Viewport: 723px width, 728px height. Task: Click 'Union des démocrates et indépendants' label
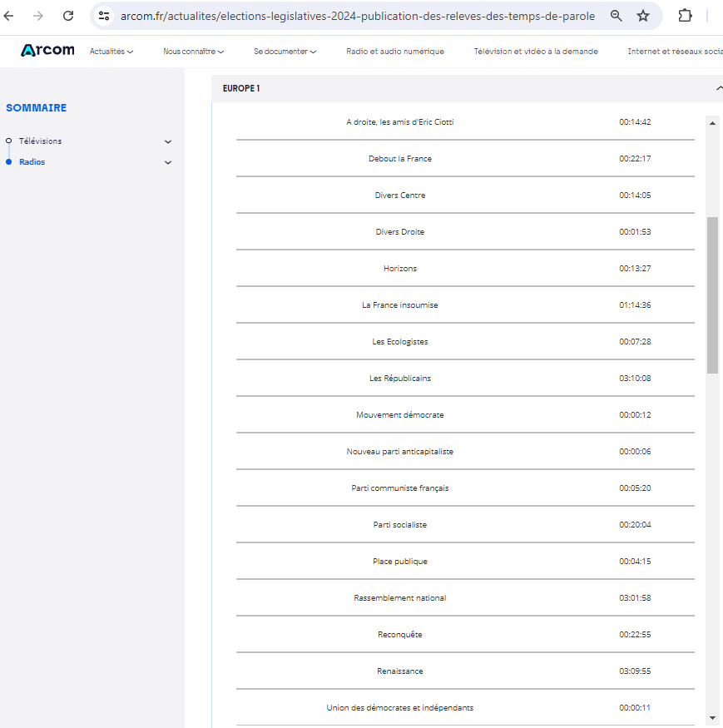coord(400,708)
